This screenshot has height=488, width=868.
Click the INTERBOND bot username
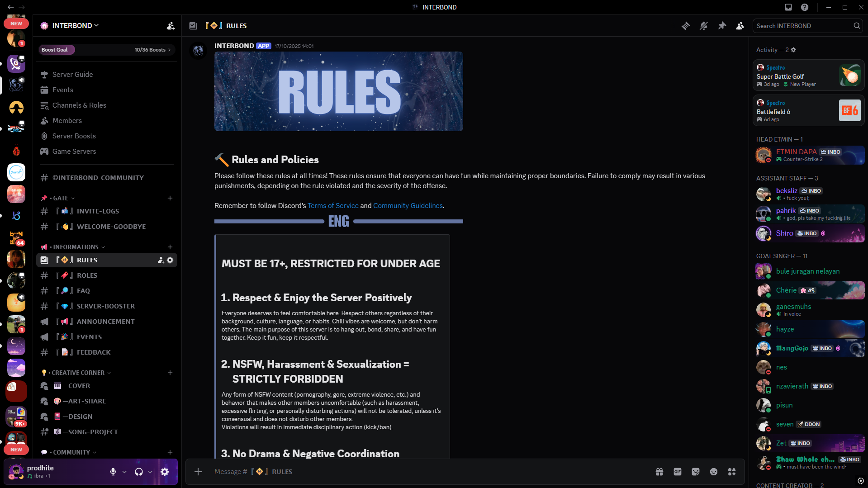pos(234,46)
